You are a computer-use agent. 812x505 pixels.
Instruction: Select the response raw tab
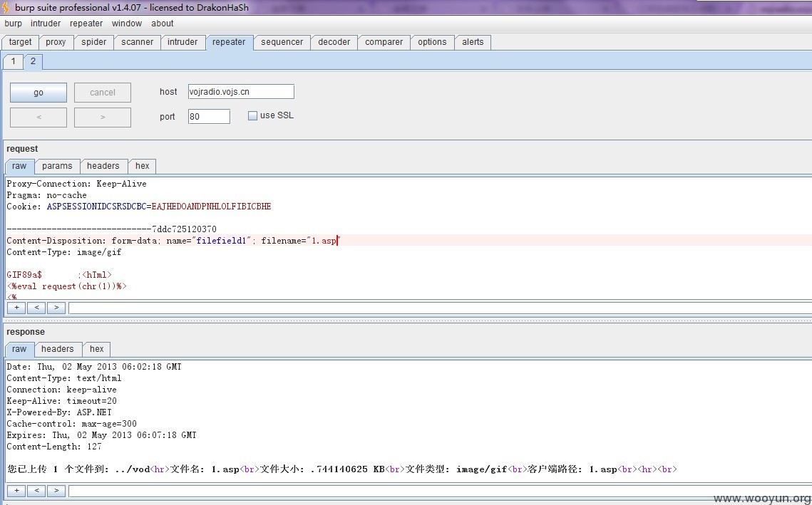pos(19,349)
